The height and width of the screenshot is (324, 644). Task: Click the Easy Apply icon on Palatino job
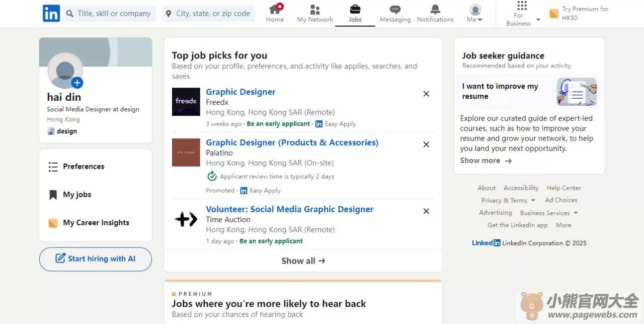[244, 190]
